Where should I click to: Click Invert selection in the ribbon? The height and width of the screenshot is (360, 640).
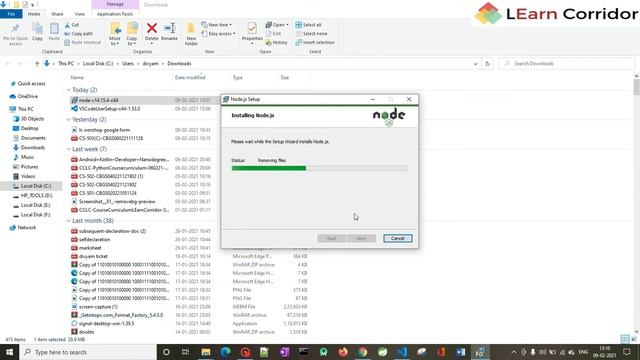(x=315, y=42)
